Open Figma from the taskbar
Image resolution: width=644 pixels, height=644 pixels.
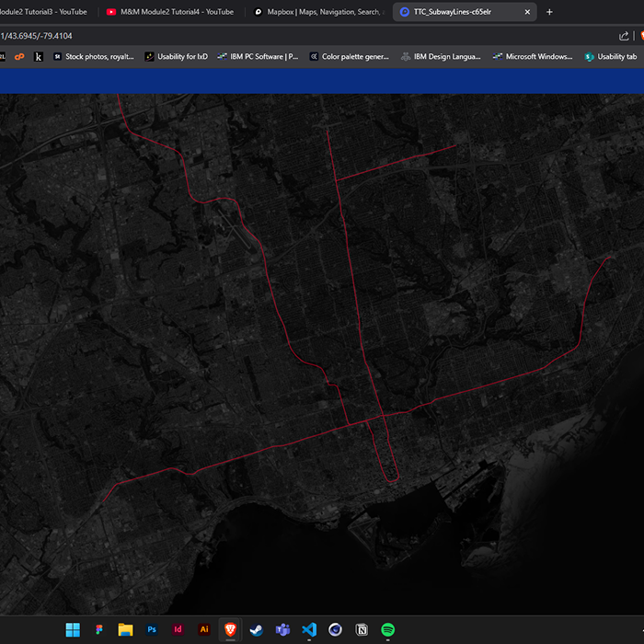(98, 629)
